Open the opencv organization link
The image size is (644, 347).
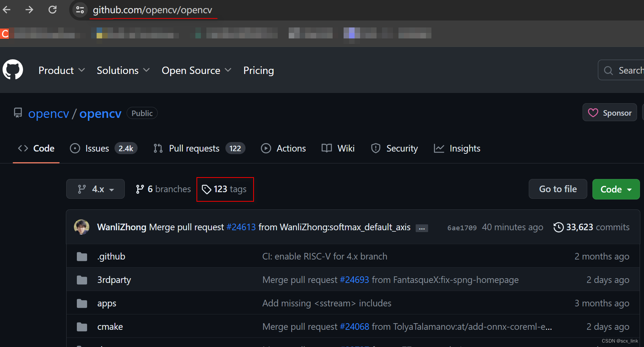click(48, 114)
